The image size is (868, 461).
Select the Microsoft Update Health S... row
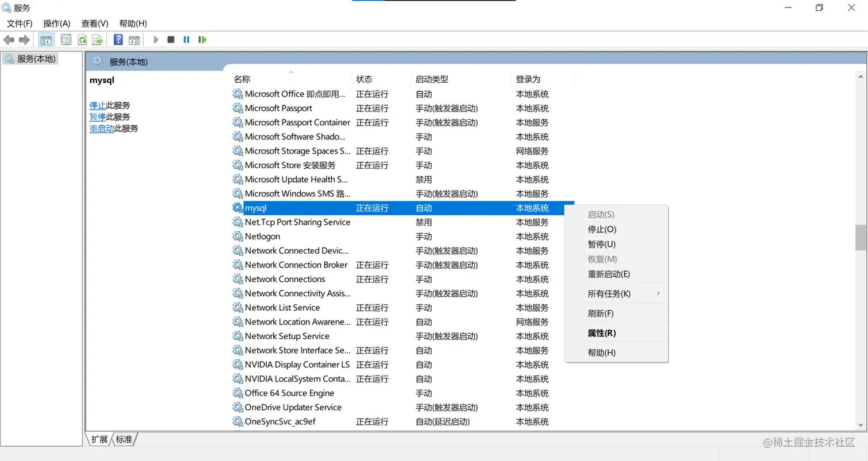pyautogui.click(x=402, y=179)
